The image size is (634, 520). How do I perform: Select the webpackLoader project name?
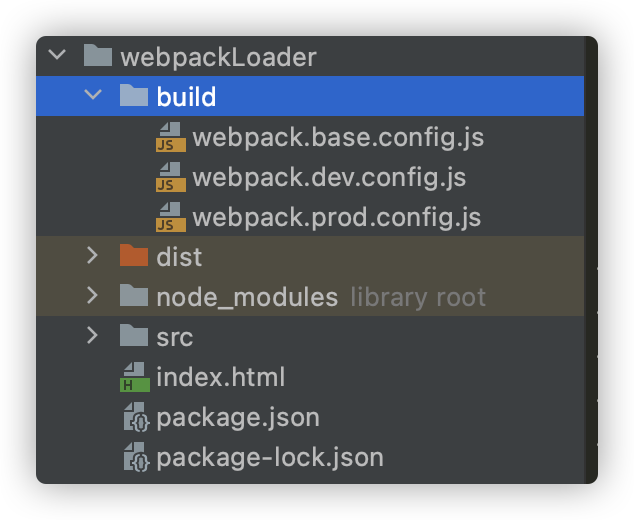[218, 57]
